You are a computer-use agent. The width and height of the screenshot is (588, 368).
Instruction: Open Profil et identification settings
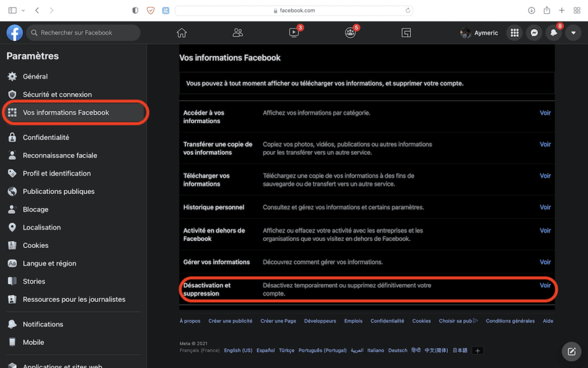pos(73,174)
